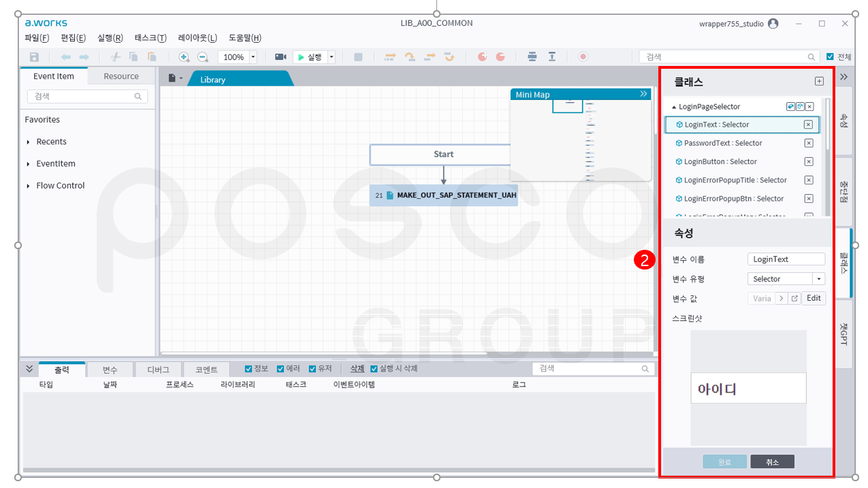Open the 변수 유형 Selector dropdown
The height and width of the screenshot is (488, 868).
tap(819, 279)
